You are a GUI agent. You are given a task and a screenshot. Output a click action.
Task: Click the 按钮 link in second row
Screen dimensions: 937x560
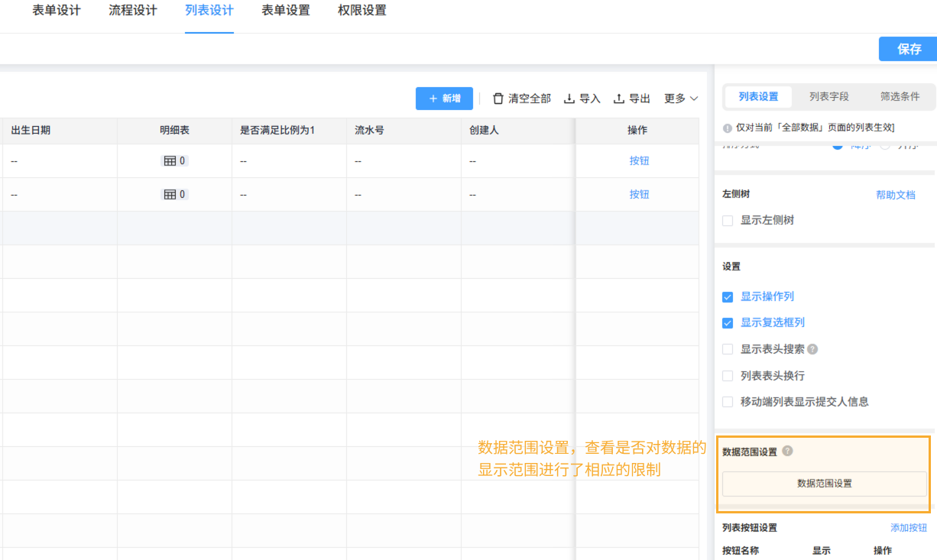[639, 195]
